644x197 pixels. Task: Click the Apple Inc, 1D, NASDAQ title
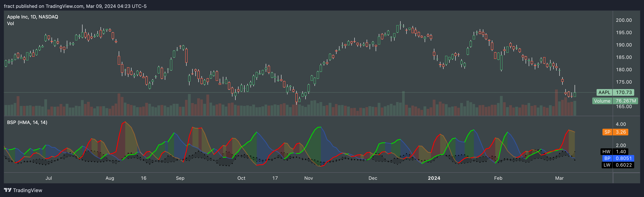click(x=33, y=17)
